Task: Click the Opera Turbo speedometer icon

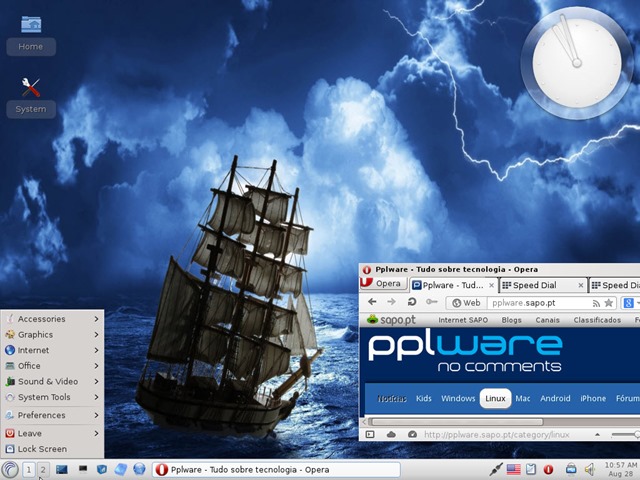Action: [412, 435]
